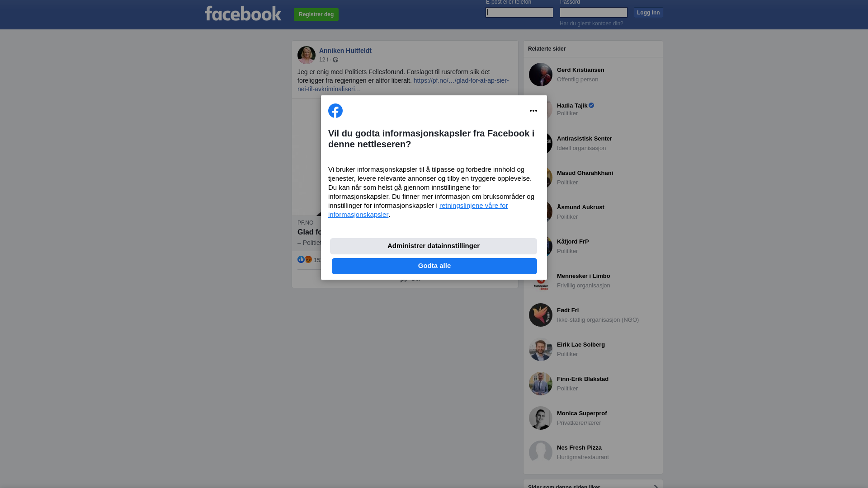The width and height of the screenshot is (868, 488).
Task: Open the three-dots menu in cookie dialog
Action: [x=533, y=111]
